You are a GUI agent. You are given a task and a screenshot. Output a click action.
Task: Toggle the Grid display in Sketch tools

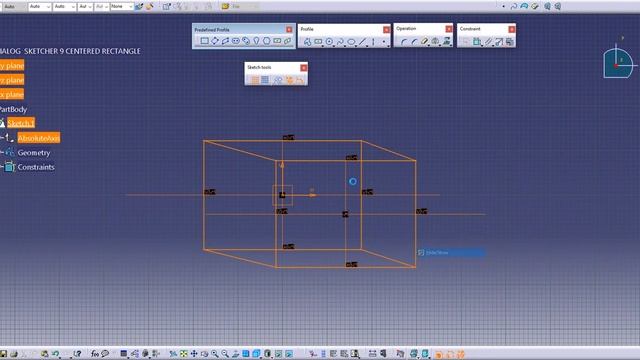pos(255,80)
